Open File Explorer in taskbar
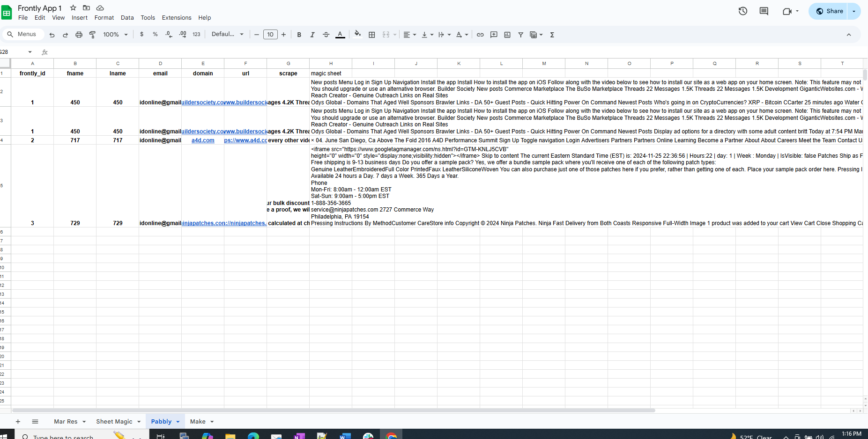Image resolution: width=868 pixels, height=439 pixels. coord(230,436)
